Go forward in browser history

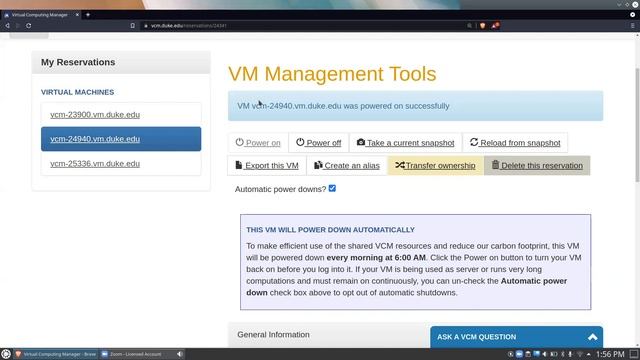(x=18, y=25)
